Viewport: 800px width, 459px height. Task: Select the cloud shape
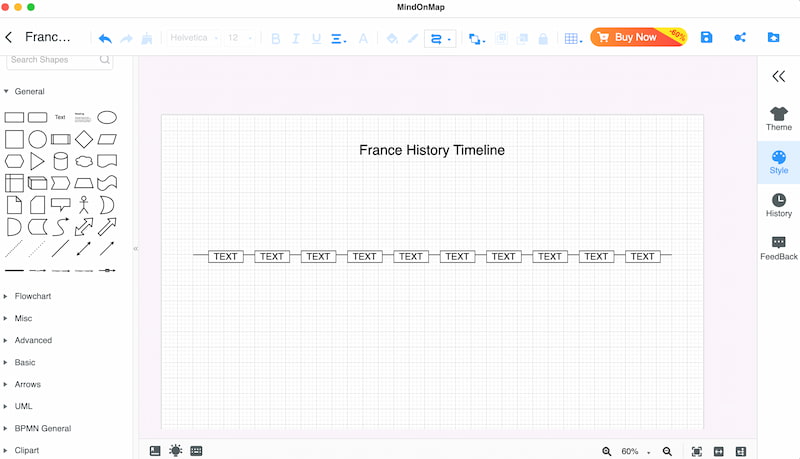[84, 161]
